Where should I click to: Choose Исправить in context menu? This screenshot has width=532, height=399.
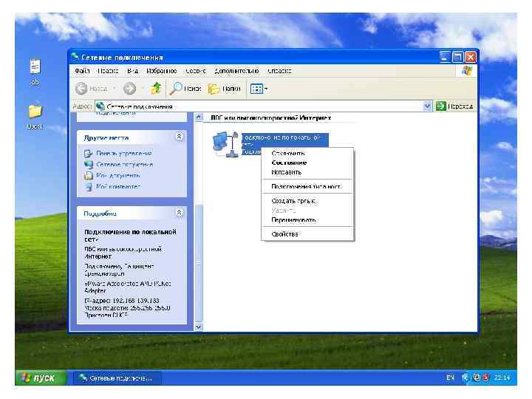click(x=307, y=172)
